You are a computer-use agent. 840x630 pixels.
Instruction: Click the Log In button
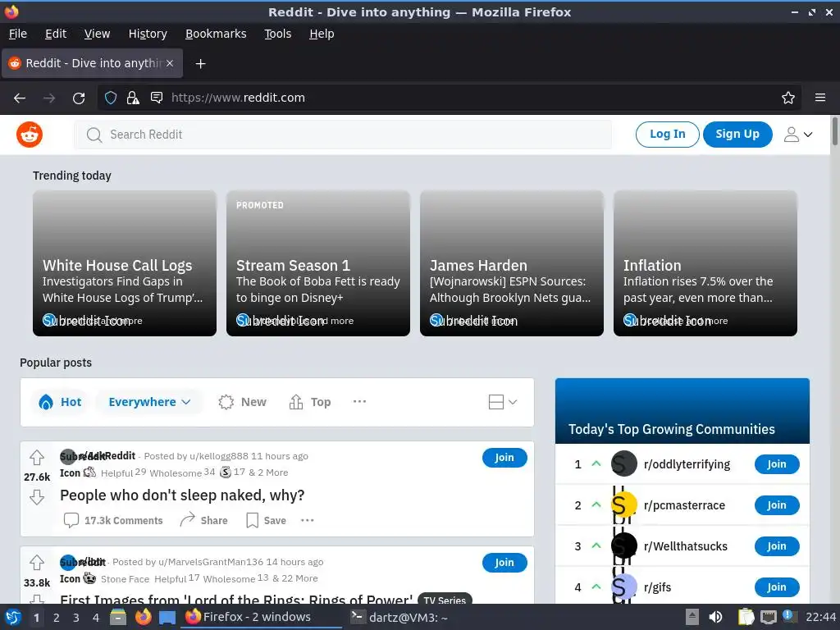[668, 134]
